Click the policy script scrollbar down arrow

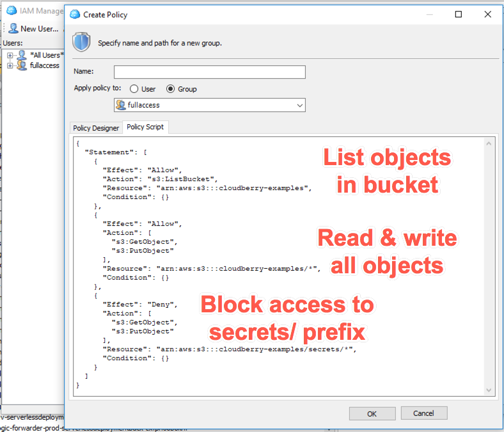point(489,390)
